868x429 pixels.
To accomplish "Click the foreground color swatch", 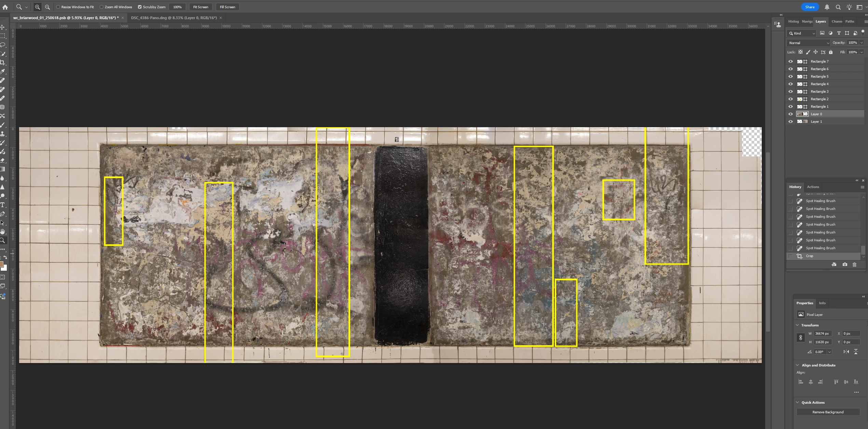I will 2,264.
